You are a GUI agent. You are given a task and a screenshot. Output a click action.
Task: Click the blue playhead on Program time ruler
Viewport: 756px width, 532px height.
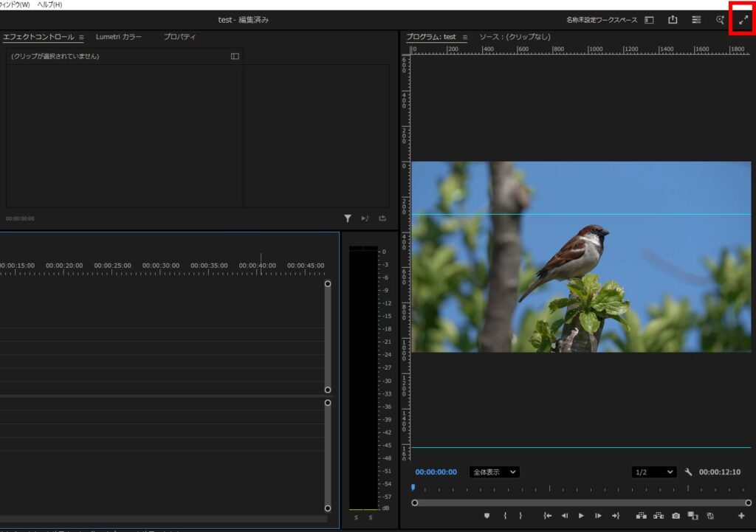click(x=413, y=487)
